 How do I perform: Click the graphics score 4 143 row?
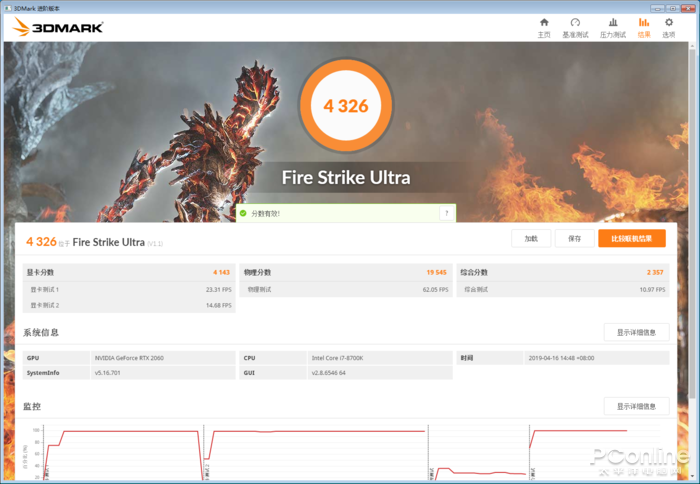[129, 272]
